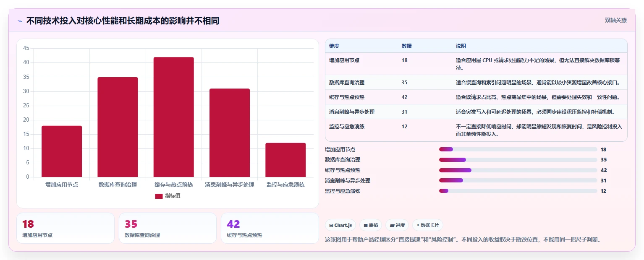Click the 数据库查询治理 progress bar
Viewport: 644px width, 260px height.
coord(518,160)
